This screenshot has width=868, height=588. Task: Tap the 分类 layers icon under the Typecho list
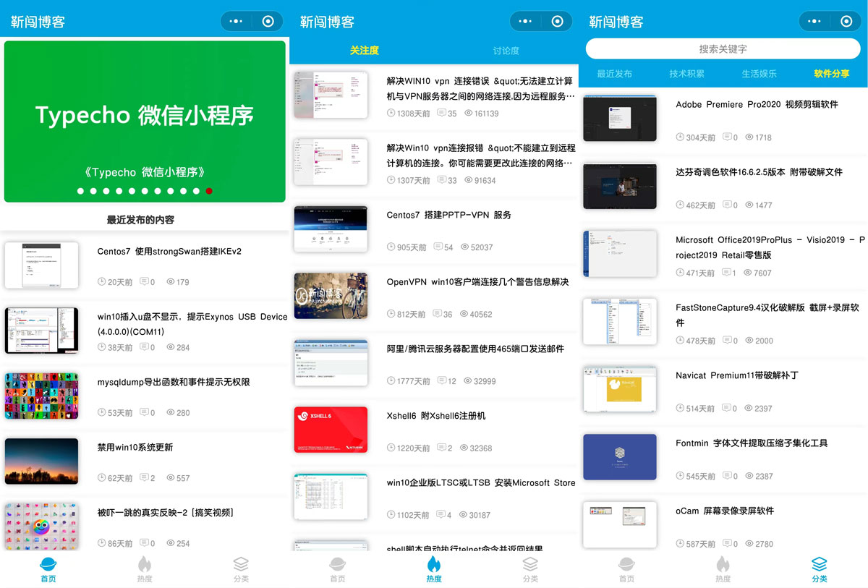(x=241, y=564)
